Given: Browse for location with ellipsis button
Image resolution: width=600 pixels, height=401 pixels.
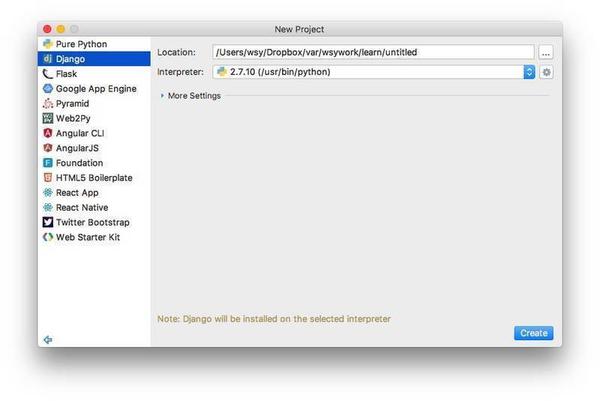Looking at the screenshot, I should (546, 52).
